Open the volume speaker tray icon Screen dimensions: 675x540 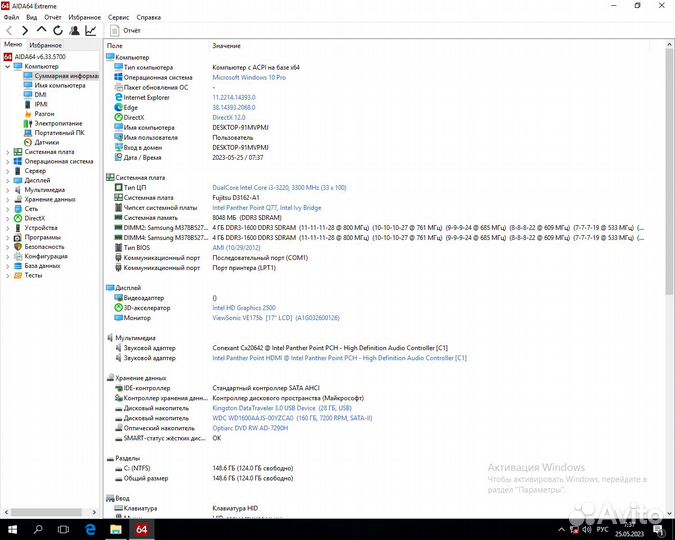[587, 530]
